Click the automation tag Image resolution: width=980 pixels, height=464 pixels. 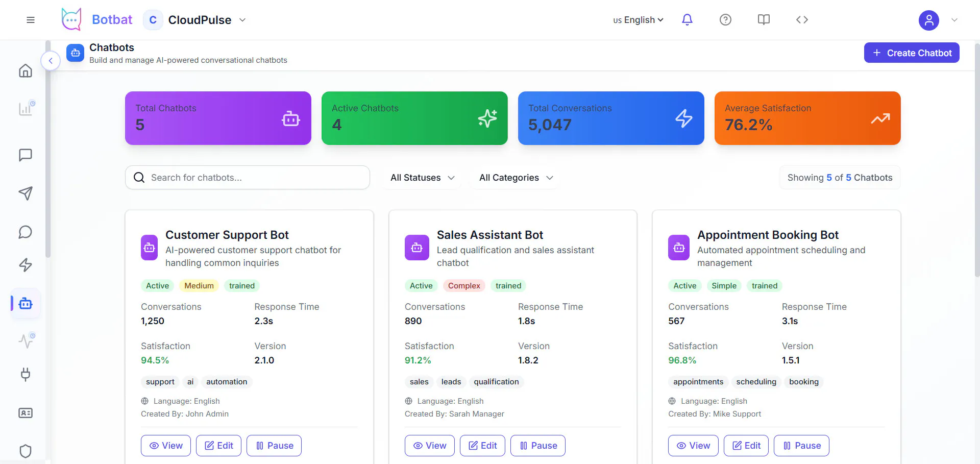pyautogui.click(x=227, y=382)
